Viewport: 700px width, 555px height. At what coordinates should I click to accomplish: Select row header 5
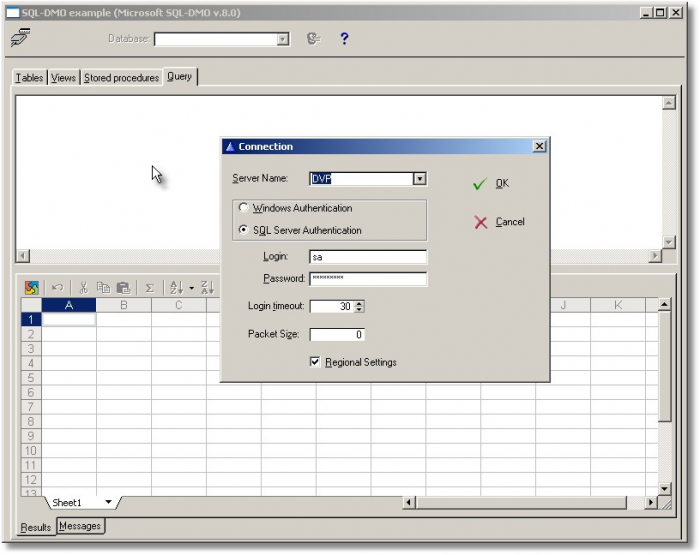[31, 378]
